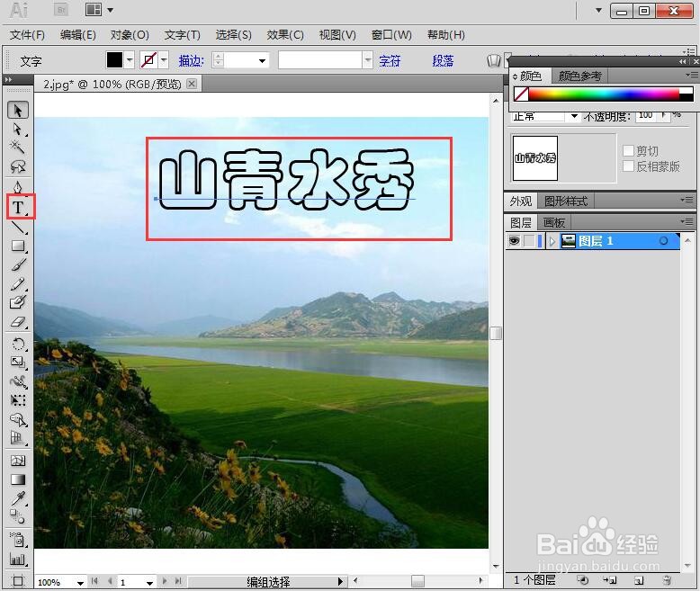Open the stroke weight dropdown
This screenshot has height=591, width=700.
pos(262,60)
